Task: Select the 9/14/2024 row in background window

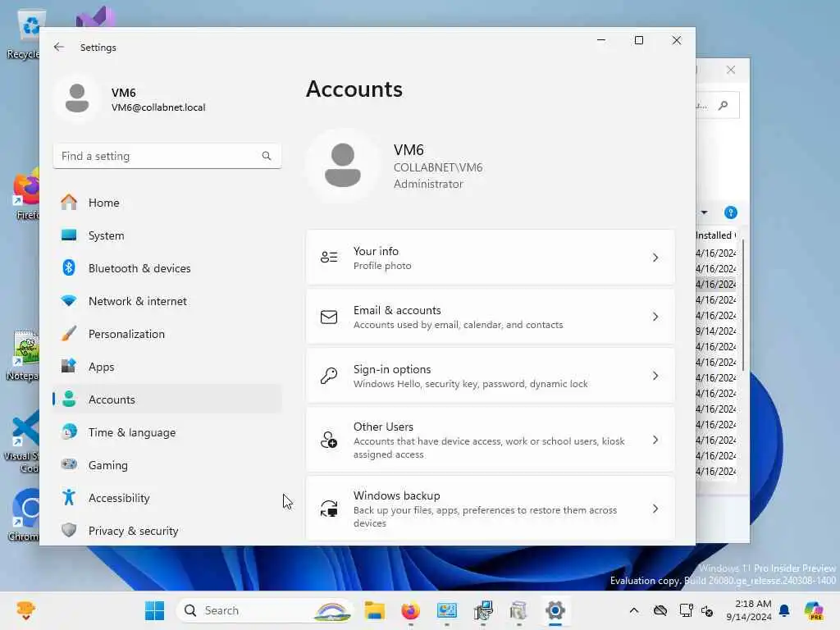Action: point(715,331)
